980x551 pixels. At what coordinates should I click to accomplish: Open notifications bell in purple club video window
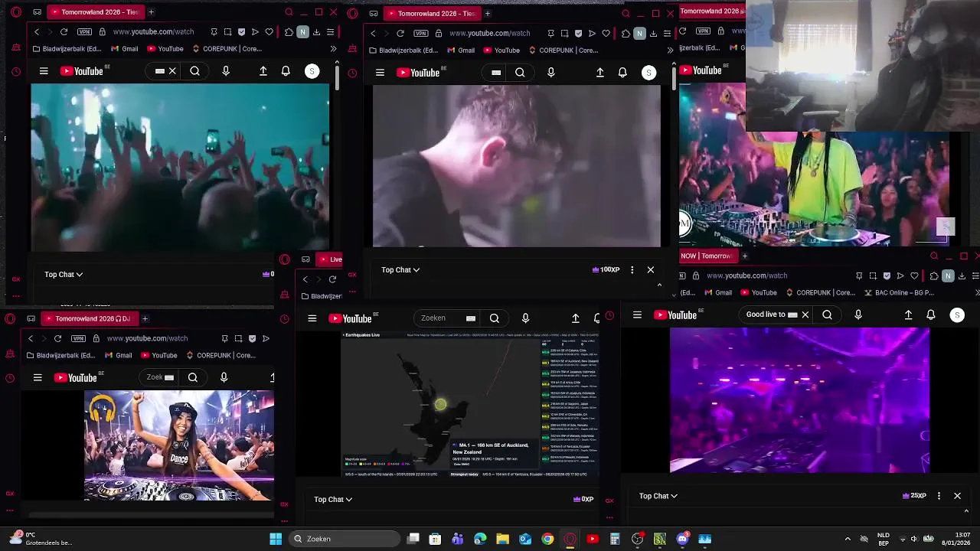coord(931,315)
